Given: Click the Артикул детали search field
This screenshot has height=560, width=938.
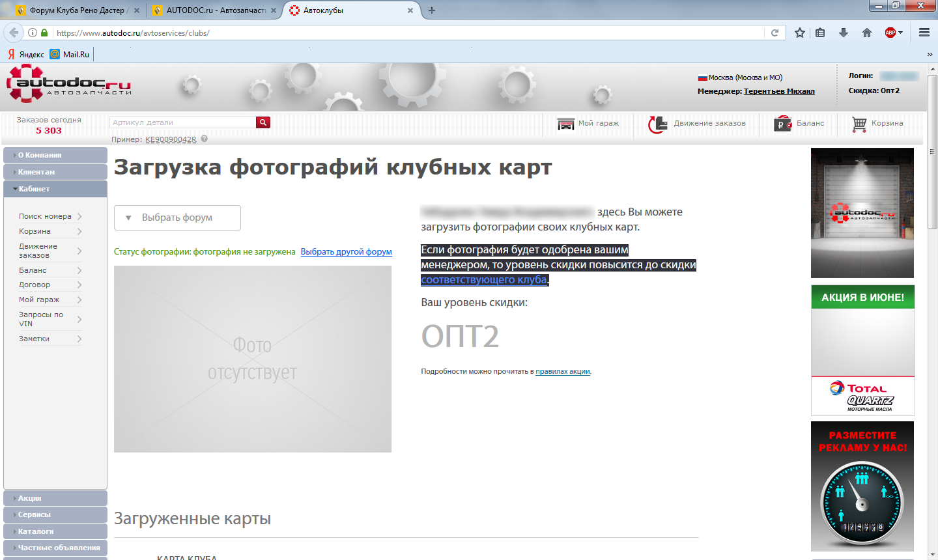Looking at the screenshot, I should [182, 122].
